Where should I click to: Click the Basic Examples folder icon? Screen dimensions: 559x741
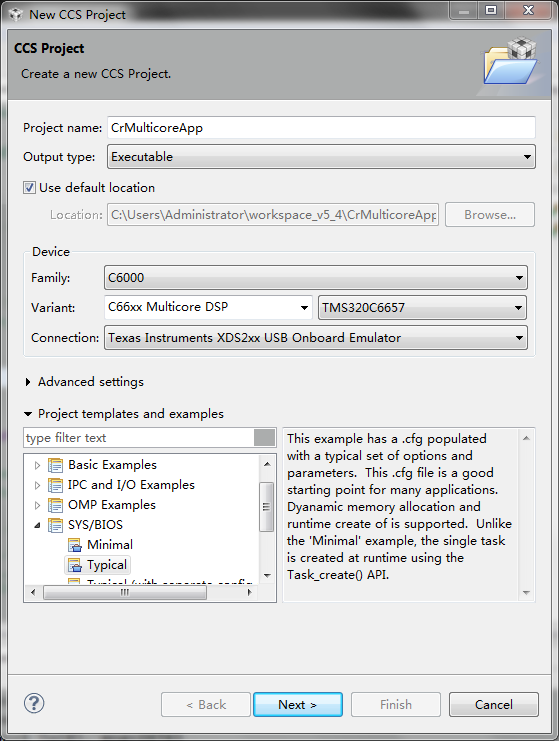(55, 465)
